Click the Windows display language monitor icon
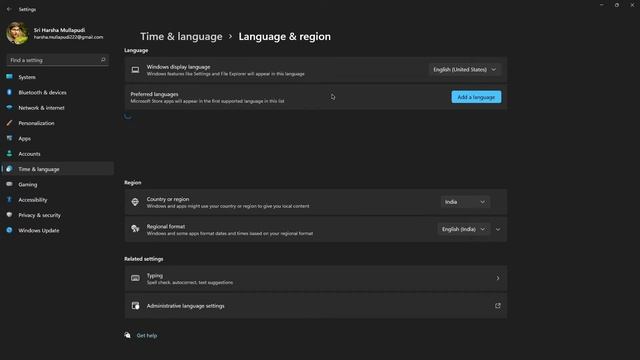Viewport: 640px width, 360px height. pos(135,70)
